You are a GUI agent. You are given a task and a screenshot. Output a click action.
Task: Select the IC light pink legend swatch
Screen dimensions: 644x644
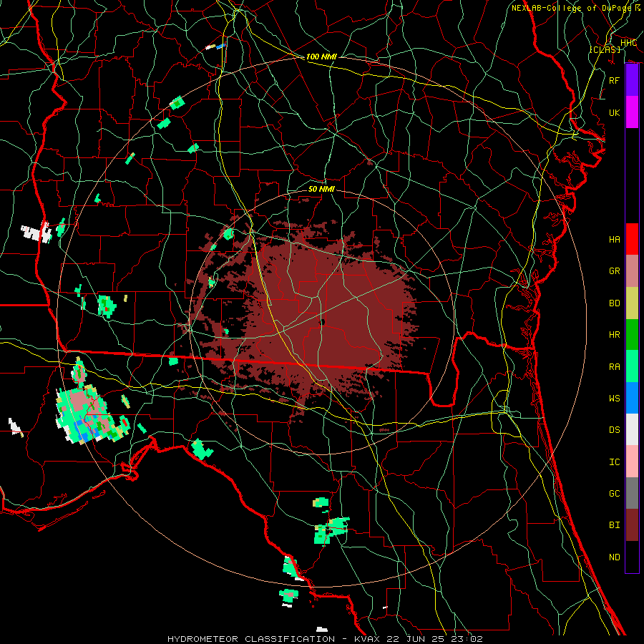coord(632,462)
